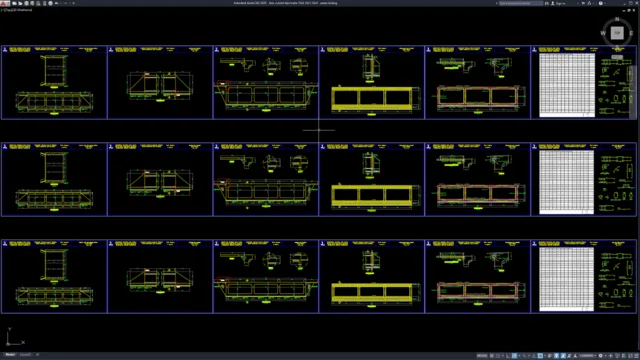This screenshot has height=360, width=640.
Task: Click the search keyword input field in title bar
Action: point(521,3)
